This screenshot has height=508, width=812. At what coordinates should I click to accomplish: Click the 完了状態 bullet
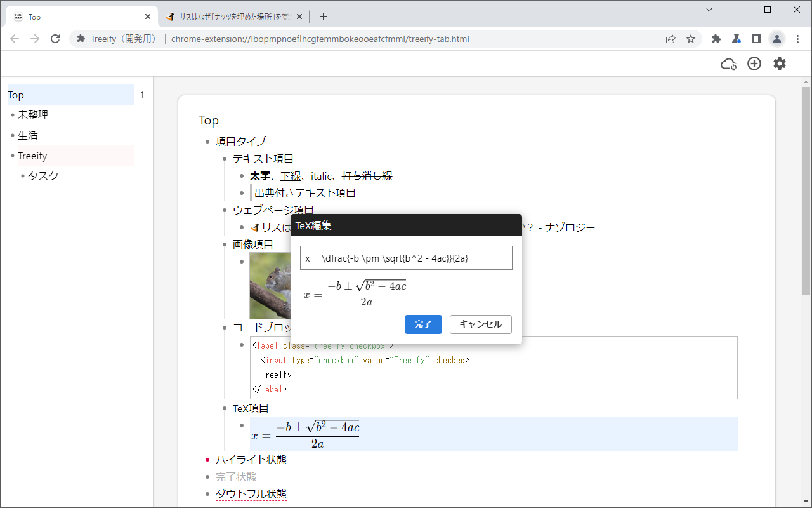(207, 476)
